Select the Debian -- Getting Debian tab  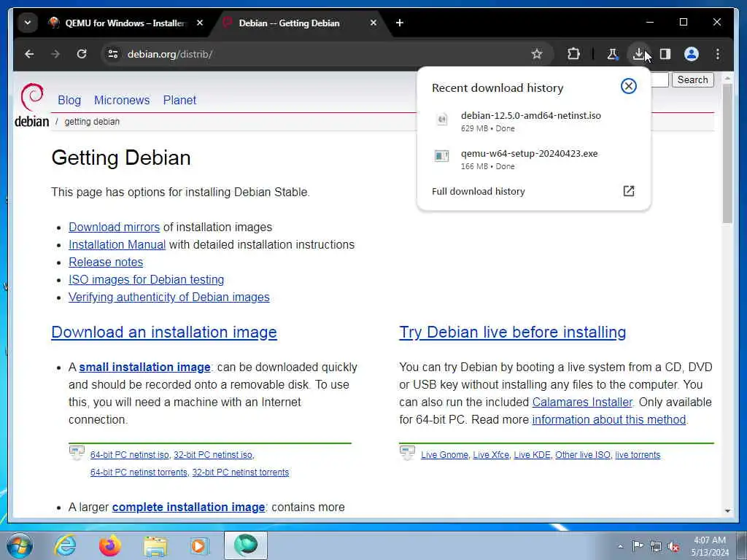pos(289,23)
